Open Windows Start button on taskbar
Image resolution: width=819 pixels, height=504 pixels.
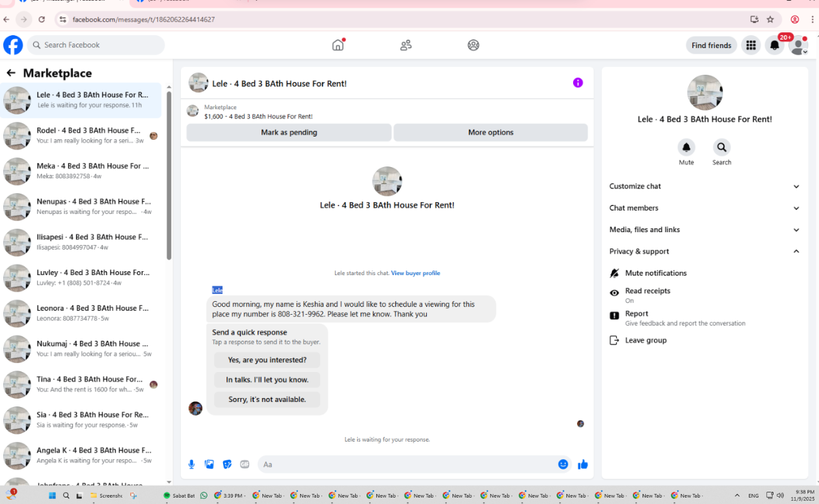click(x=52, y=496)
